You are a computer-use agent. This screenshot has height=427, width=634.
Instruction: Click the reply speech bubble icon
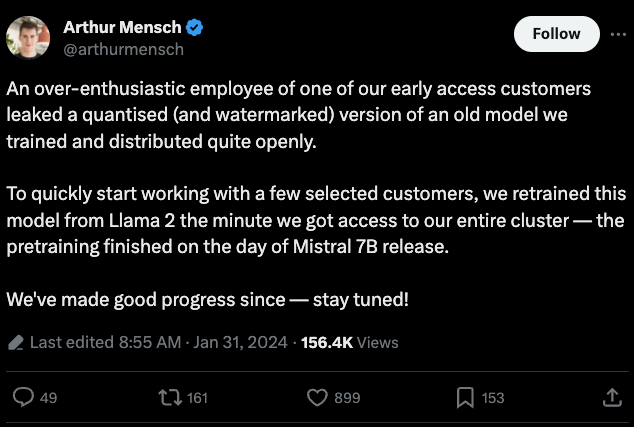tap(23, 398)
